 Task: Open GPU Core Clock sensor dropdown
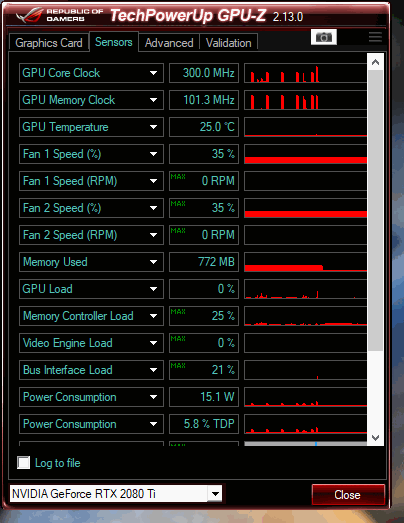[153, 73]
